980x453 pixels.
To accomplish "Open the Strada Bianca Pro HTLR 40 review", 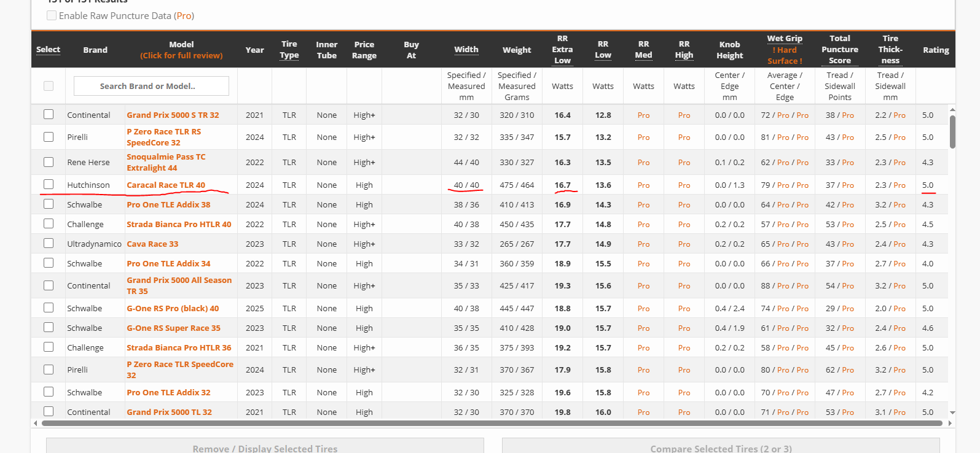I will coord(179,224).
